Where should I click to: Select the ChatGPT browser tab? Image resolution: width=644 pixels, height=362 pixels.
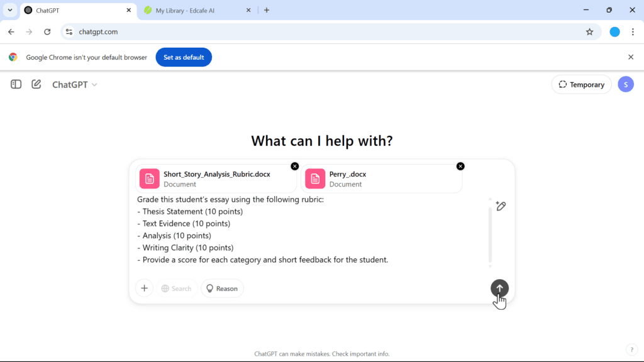point(78,11)
